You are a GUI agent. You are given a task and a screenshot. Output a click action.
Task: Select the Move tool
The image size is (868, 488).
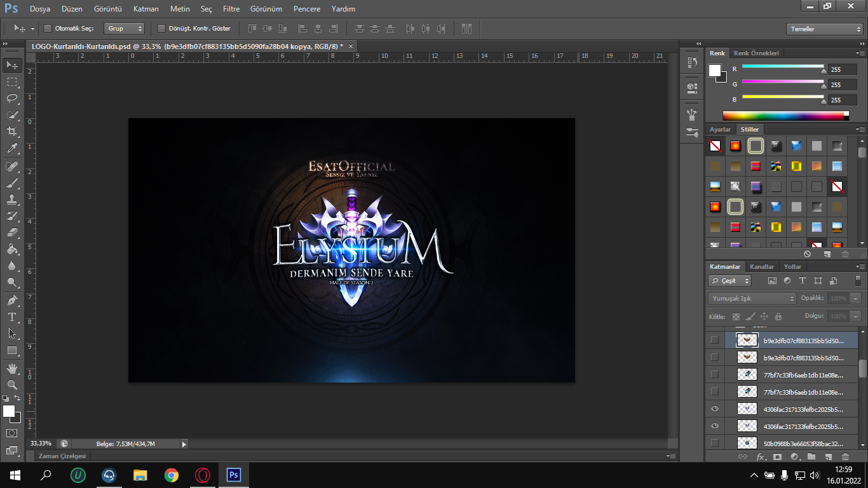[x=12, y=65]
